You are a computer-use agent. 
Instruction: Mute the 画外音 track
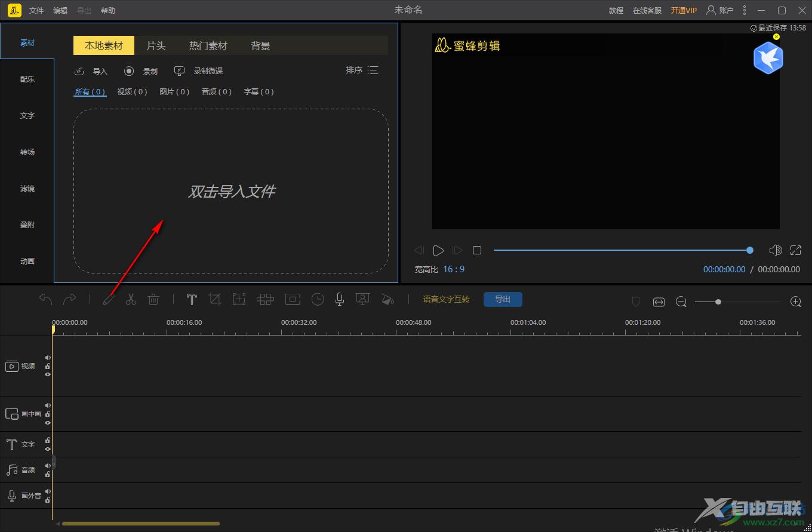[48, 491]
